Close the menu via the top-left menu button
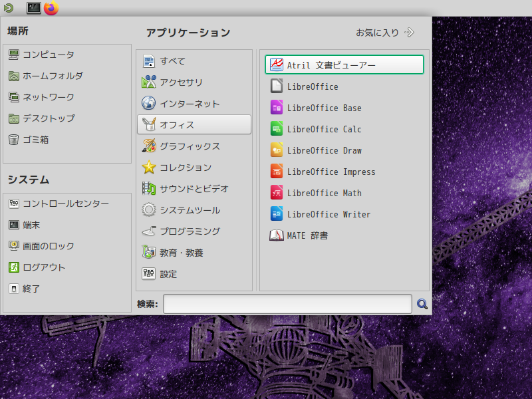This screenshot has width=532, height=399. (x=9, y=8)
